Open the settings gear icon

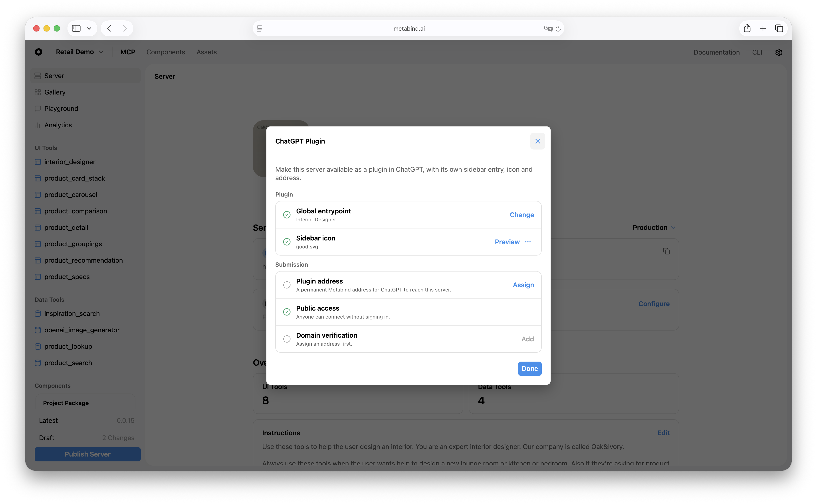point(778,52)
